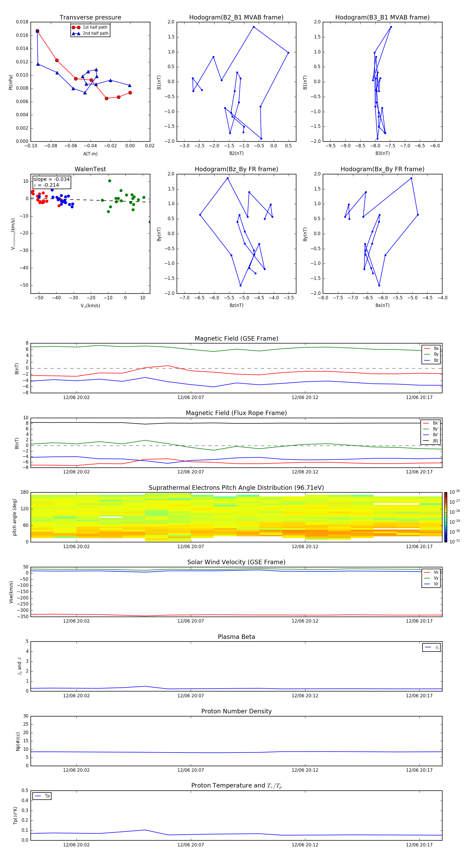Image resolution: width=473 pixels, height=868 pixels.
Task: Click the Pt(nPa) axis label
Action: [x=11, y=82]
